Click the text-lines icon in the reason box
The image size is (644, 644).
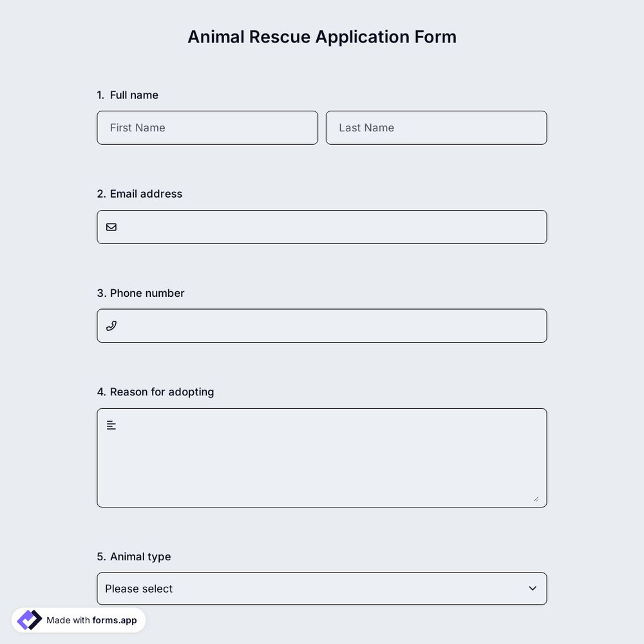point(110,424)
